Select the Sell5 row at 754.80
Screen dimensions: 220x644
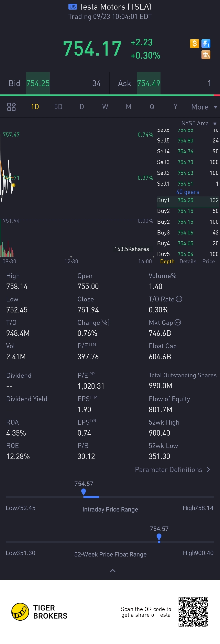click(x=188, y=140)
